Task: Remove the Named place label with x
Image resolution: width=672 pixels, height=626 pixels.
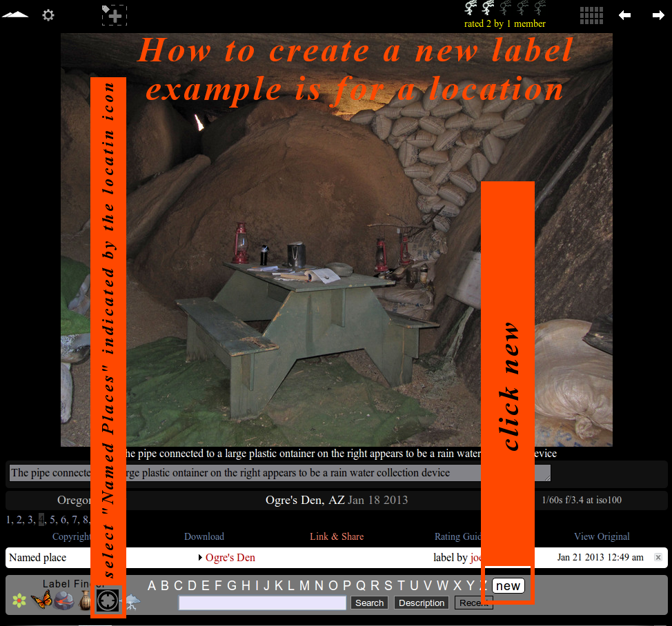Action: [658, 558]
